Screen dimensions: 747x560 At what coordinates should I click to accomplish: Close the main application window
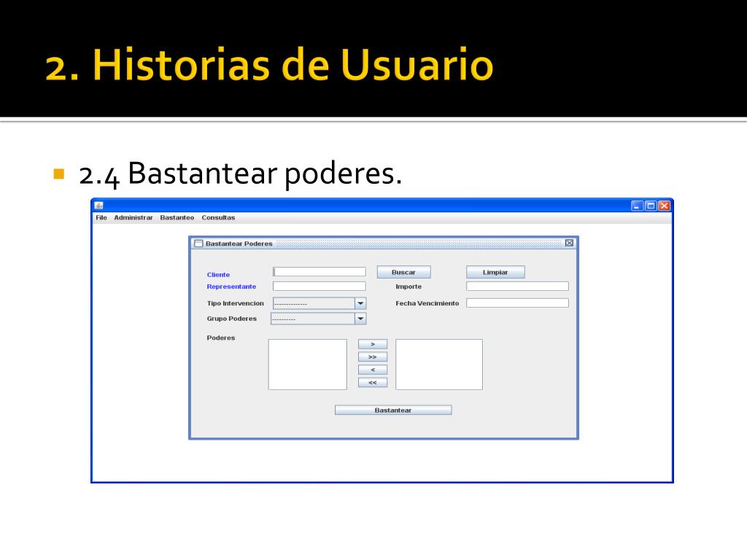(664, 206)
